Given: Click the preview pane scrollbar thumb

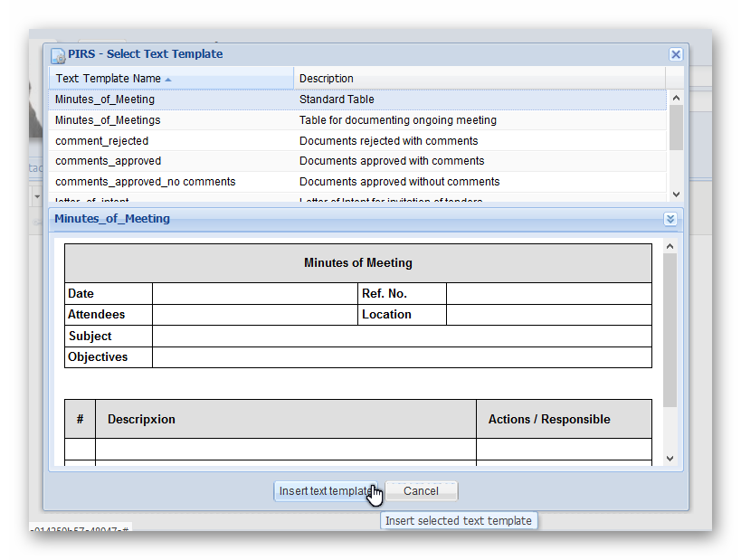Looking at the screenshot, I should pos(670,329).
